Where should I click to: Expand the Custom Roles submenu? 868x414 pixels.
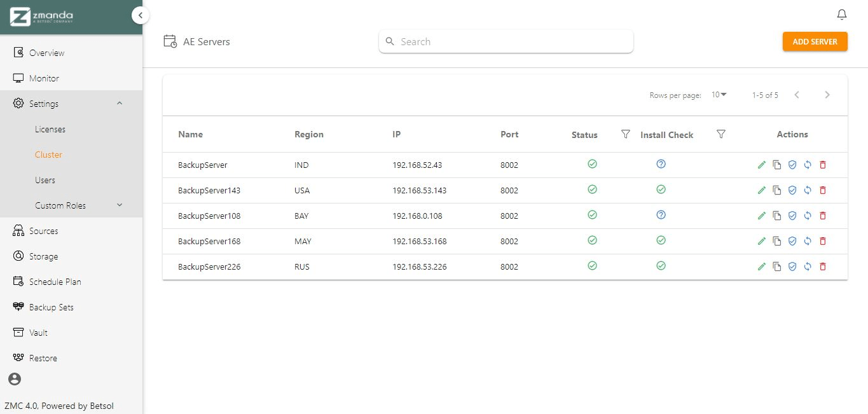(x=120, y=205)
